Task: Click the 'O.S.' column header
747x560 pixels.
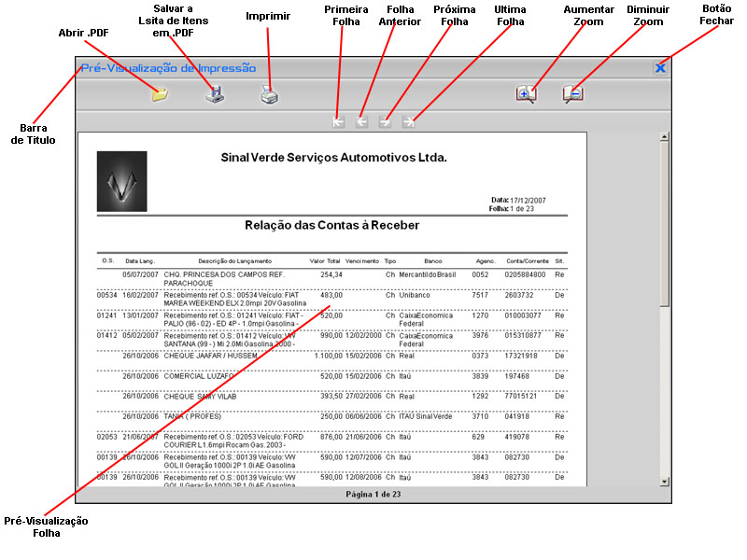Action: point(108,261)
